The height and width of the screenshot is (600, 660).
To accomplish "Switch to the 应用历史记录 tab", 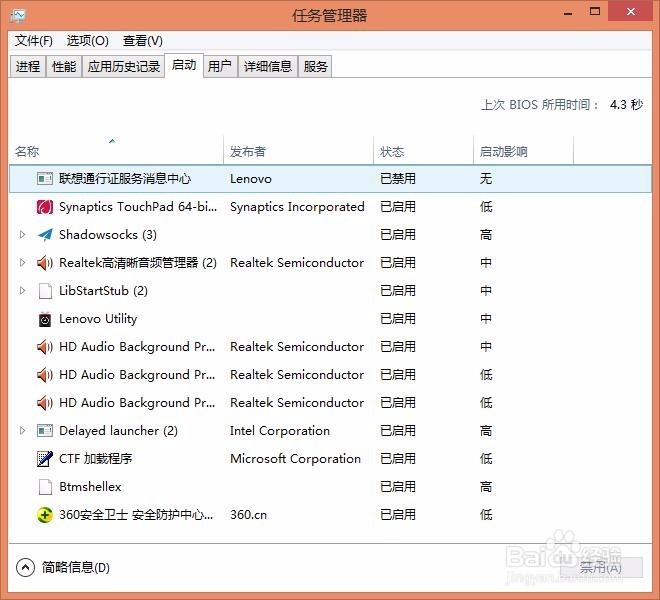I will (123, 67).
